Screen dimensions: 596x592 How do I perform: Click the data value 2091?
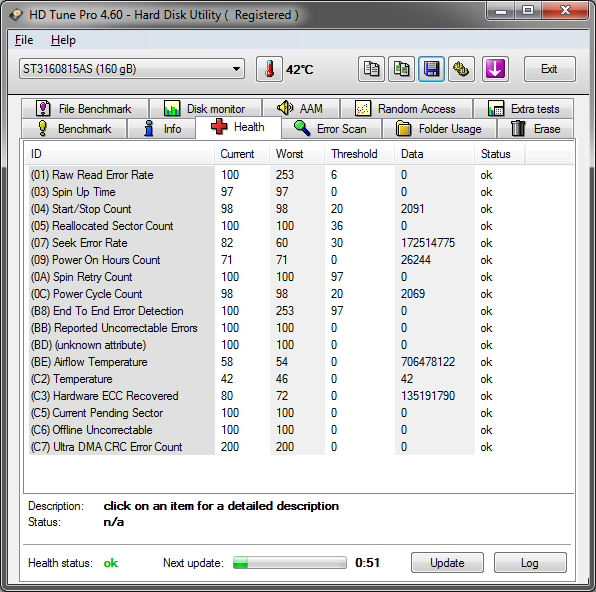click(412, 209)
